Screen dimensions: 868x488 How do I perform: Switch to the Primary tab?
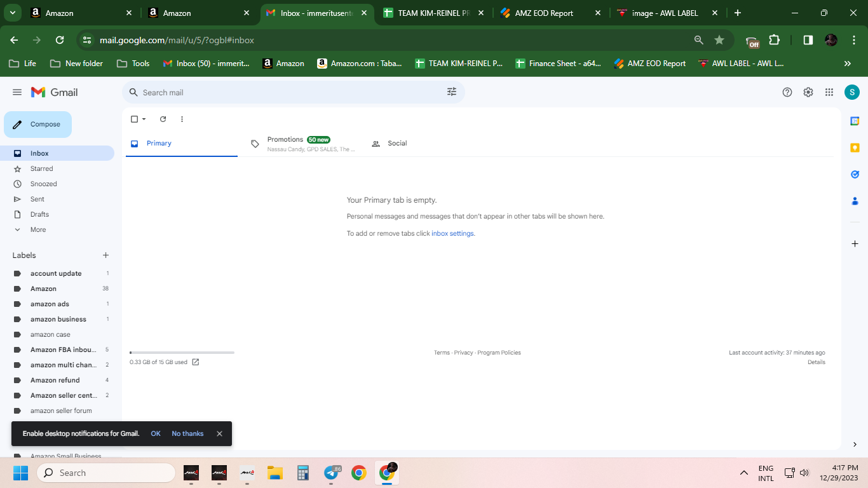tap(182, 144)
